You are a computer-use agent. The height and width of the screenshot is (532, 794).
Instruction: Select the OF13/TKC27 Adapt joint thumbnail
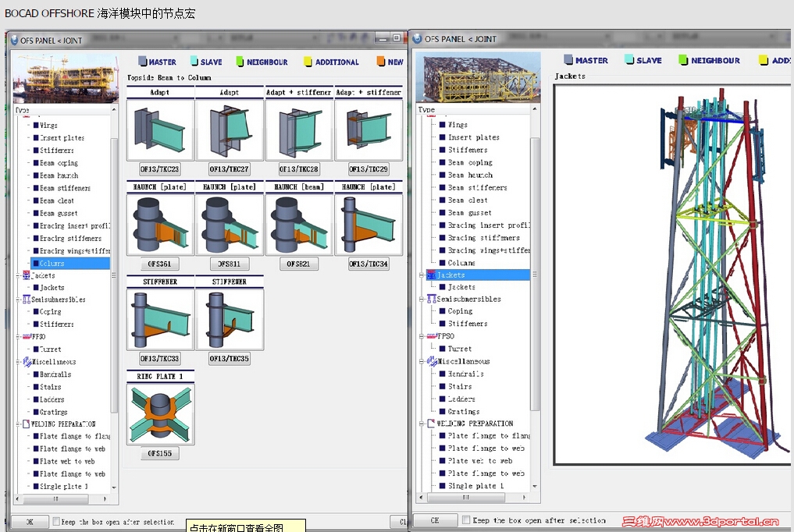point(230,130)
